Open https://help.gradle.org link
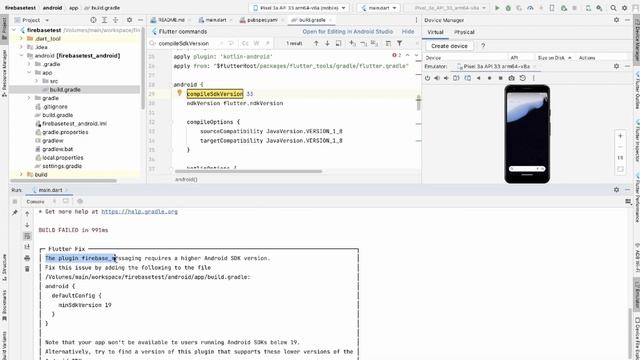Screen dimensions: 640x360 [x=139, y=211]
